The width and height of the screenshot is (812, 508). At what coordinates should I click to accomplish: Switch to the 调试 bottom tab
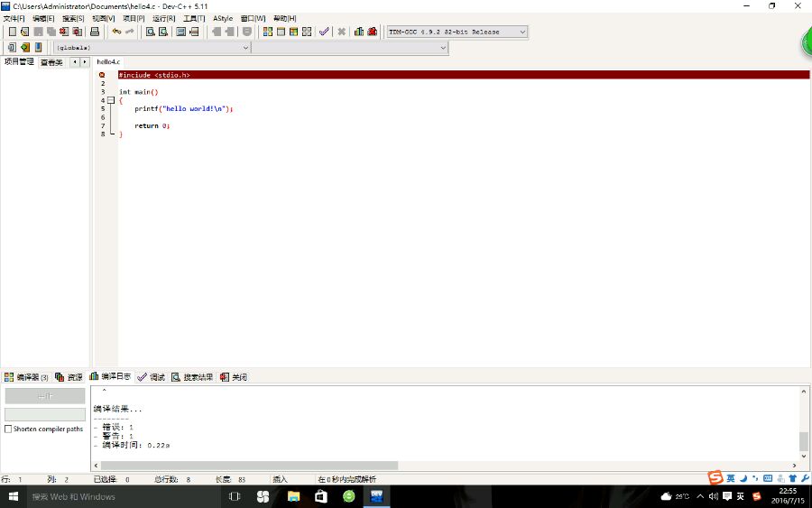click(x=152, y=377)
